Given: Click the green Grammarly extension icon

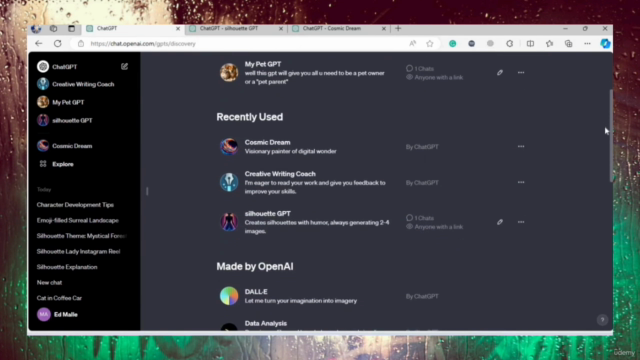Looking at the screenshot, I should [x=453, y=44].
